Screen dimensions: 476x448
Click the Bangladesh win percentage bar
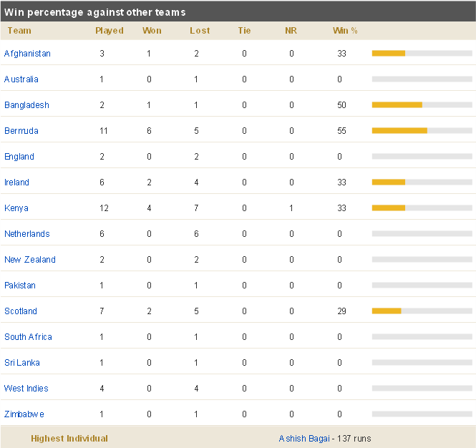[422, 105]
